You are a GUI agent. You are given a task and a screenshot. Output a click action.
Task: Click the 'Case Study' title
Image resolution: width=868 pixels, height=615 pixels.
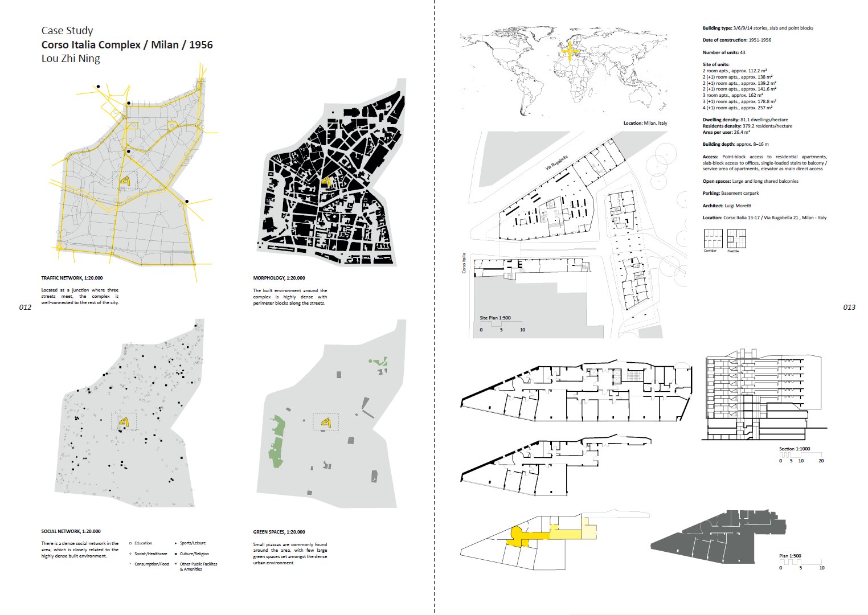point(67,31)
